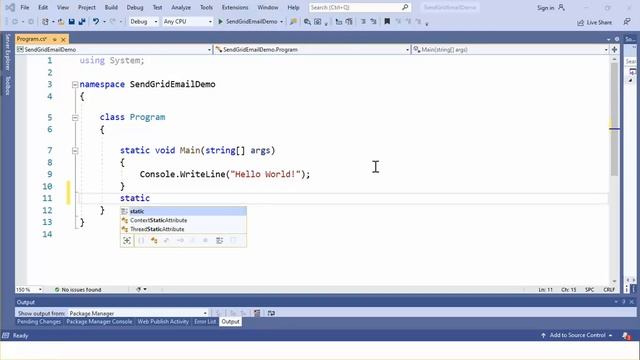Click the notifications icon in status bar
Image resolution: width=640 pixels, height=360 pixels.
[627, 336]
